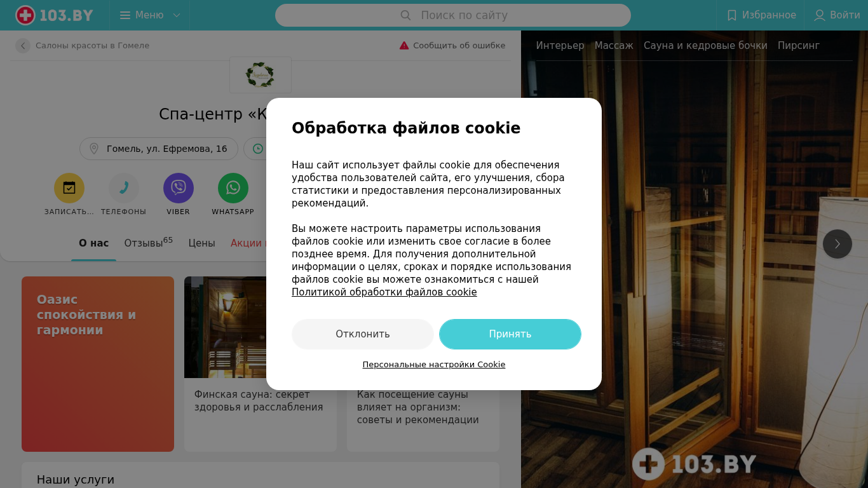Expand the Меню dropdown
868x488 pixels.
(149, 15)
